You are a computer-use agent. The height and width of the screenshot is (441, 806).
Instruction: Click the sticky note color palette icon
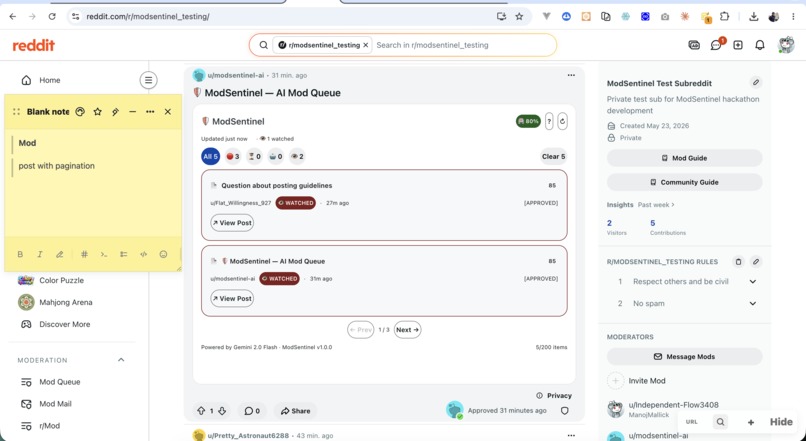pos(80,112)
